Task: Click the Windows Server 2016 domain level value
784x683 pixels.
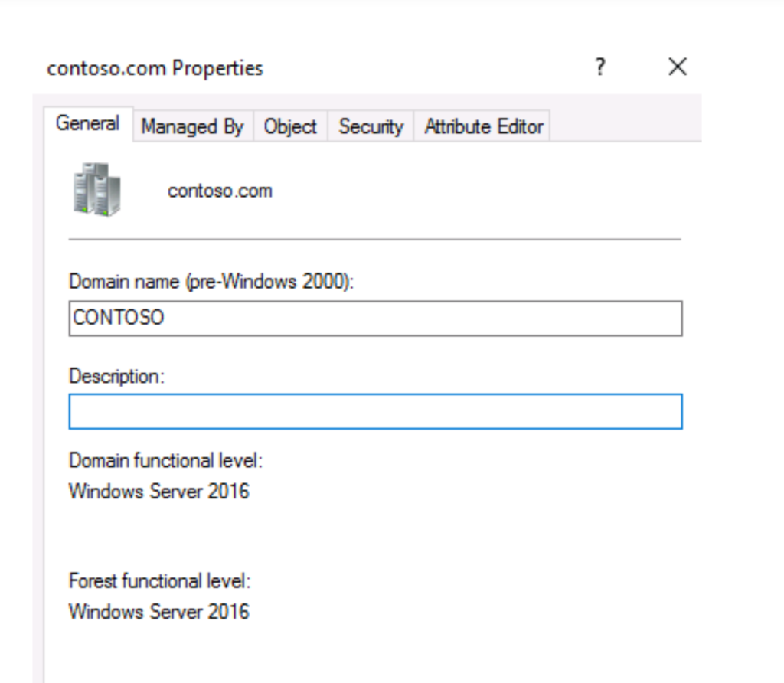Action: pyautogui.click(x=159, y=491)
